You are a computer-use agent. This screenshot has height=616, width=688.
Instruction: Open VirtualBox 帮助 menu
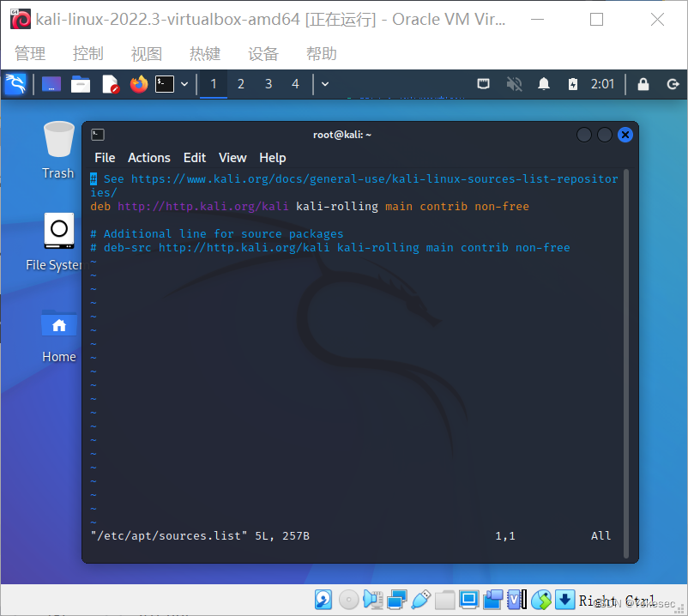tap(322, 53)
